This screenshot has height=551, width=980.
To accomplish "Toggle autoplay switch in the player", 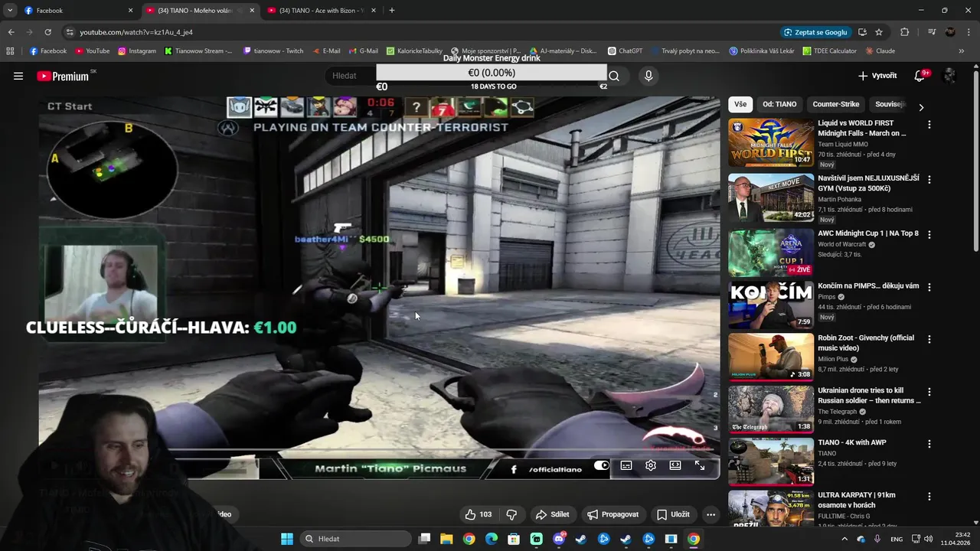I will pyautogui.click(x=602, y=465).
